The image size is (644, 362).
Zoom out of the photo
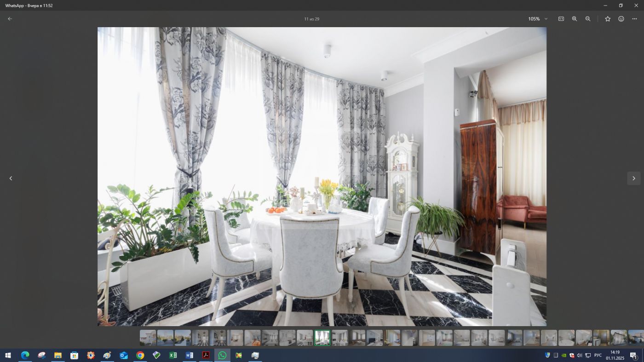(588, 19)
